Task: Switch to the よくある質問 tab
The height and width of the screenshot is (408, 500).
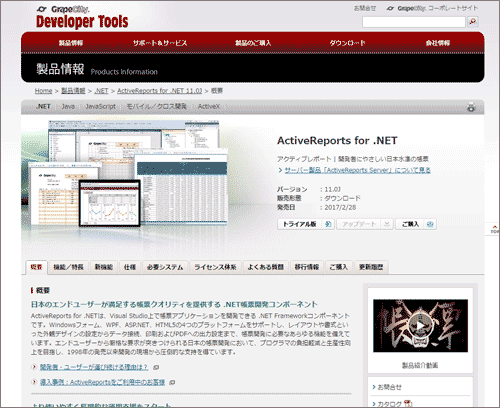Action: click(x=266, y=267)
